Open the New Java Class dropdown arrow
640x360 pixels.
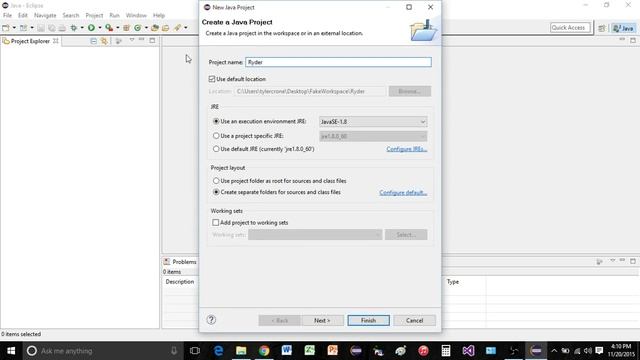tap(147, 28)
